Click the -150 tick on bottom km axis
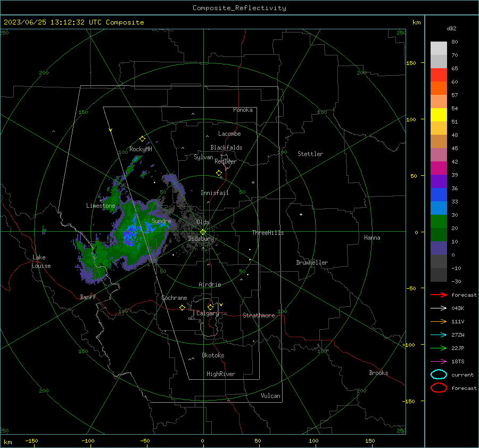 31,441
